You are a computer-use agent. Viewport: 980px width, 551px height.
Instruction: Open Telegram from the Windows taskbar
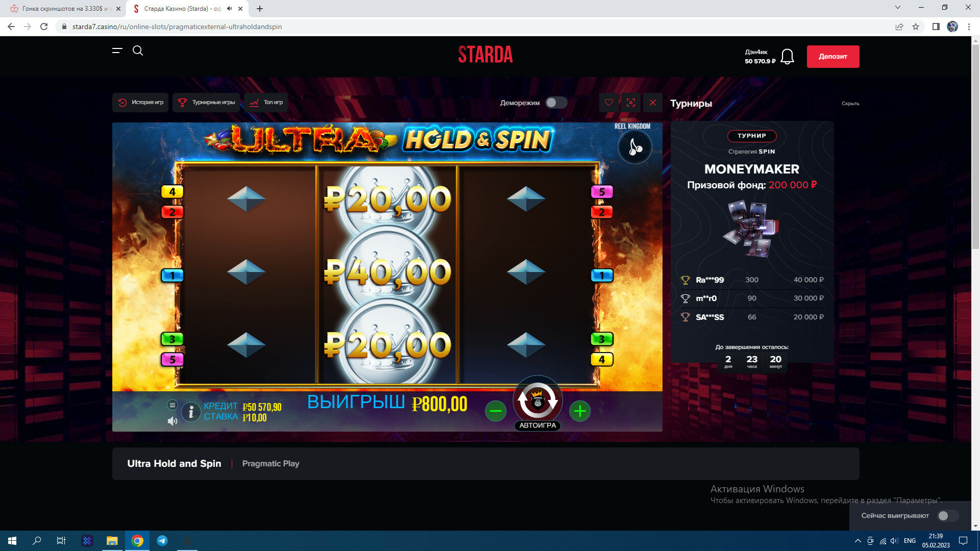click(162, 541)
